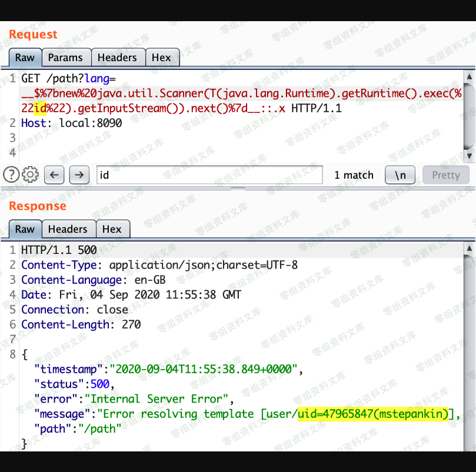Image resolution: width=476 pixels, height=472 pixels.
Task: Click request pane scroll up arrow
Action: pyautogui.click(x=470, y=77)
